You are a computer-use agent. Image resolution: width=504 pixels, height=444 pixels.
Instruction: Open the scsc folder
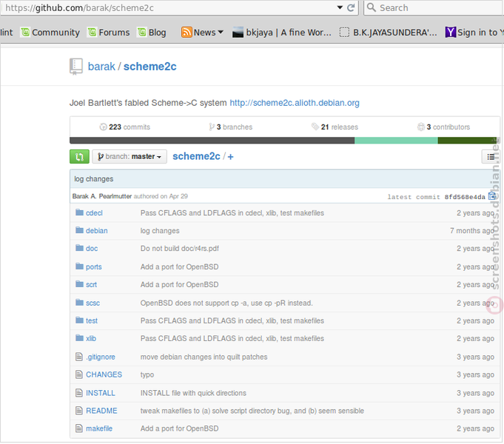[93, 303]
